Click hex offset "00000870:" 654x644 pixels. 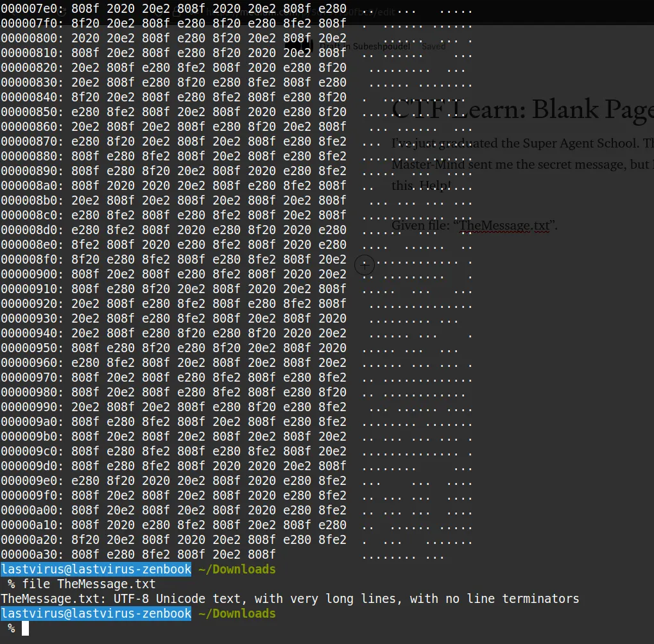point(32,141)
